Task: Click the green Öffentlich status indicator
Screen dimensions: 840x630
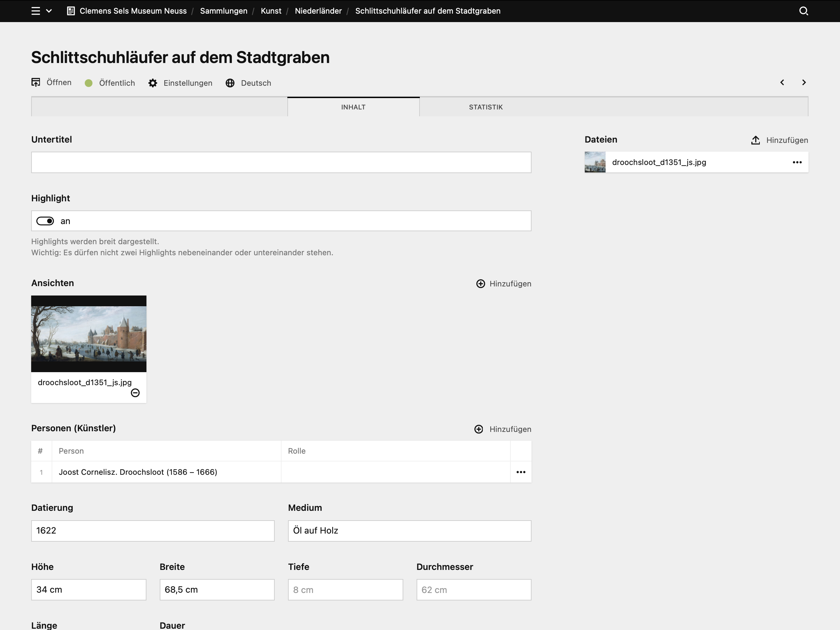Action: pos(89,83)
